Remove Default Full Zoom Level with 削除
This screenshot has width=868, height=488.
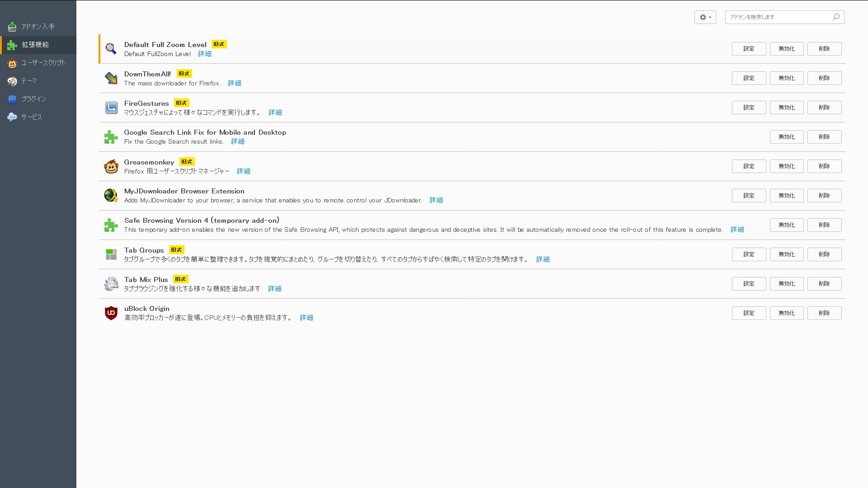click(824, 49)
